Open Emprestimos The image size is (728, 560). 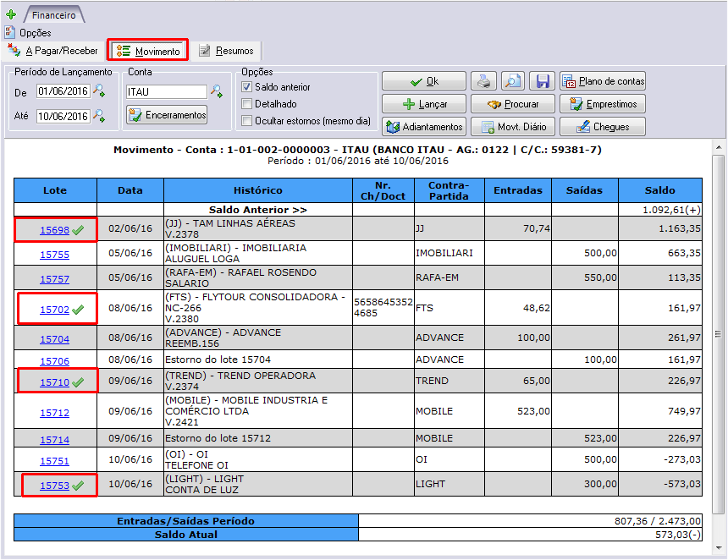coord(603,104)
